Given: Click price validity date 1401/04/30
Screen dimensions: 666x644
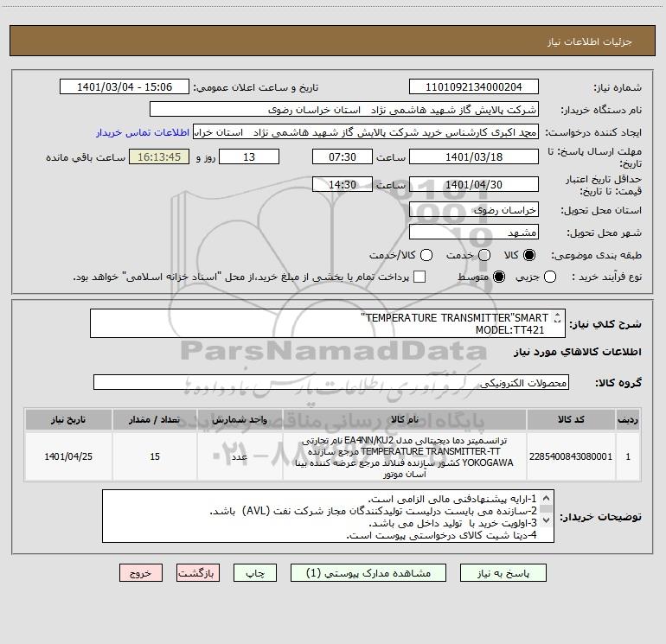Looking at the screenshot, I should (x=474, y=184).
